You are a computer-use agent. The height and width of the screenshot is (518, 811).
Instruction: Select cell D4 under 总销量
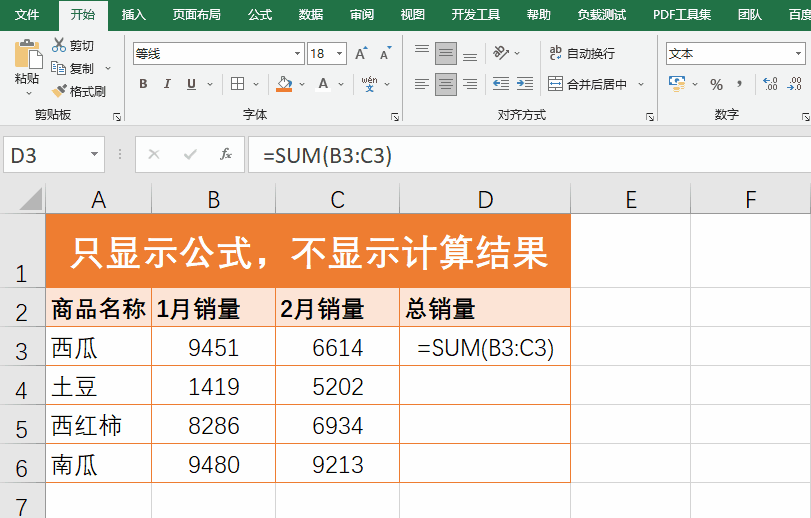tap(485, 386)
